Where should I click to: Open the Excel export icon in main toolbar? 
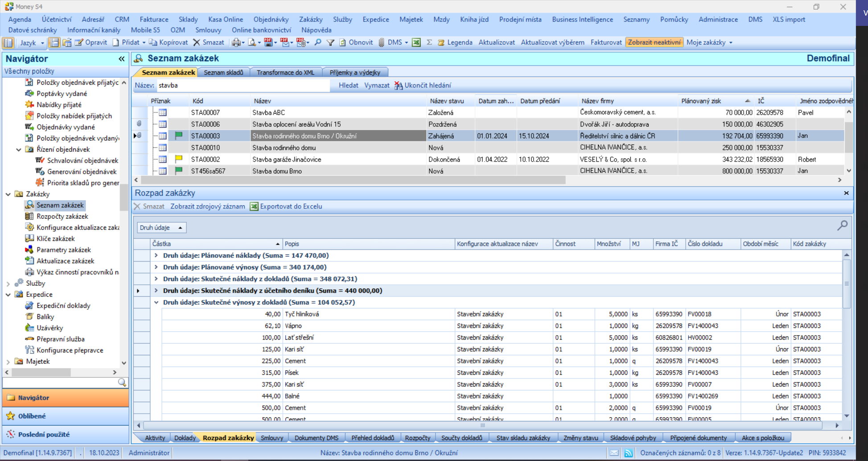click(416, 42)
